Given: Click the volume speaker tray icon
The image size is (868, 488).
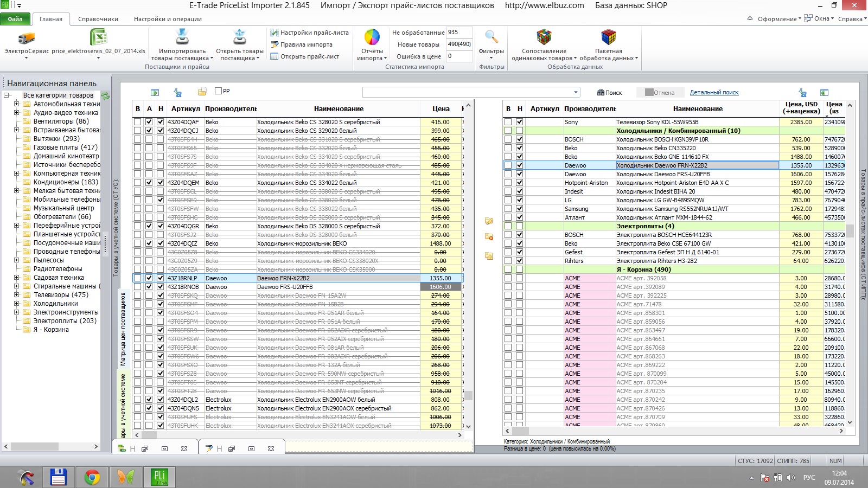Looking at the screenshot, I should tap(791, 478).
